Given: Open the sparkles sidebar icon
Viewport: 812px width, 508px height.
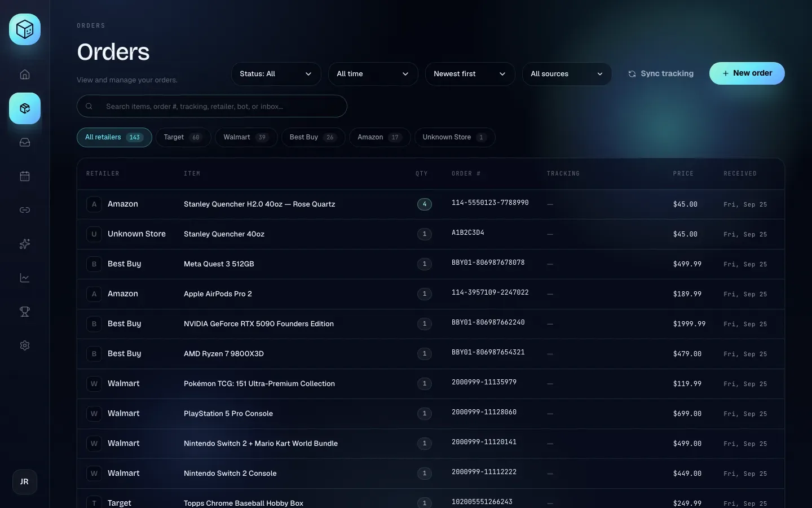Looking at the screenshot, I should [25, 244].
